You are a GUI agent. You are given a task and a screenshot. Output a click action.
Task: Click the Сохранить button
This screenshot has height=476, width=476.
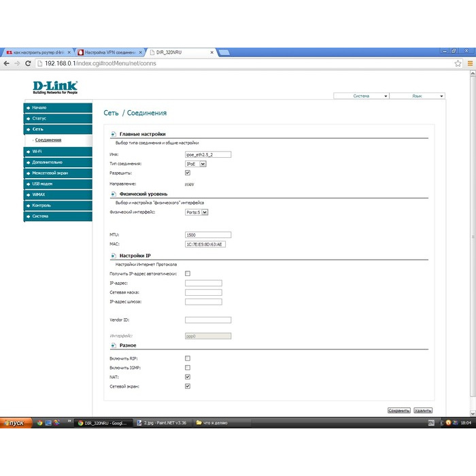point(398,411)
